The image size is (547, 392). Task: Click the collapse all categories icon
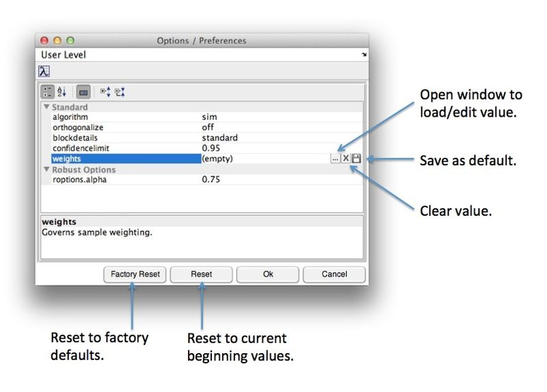click(x=120, y=92)
